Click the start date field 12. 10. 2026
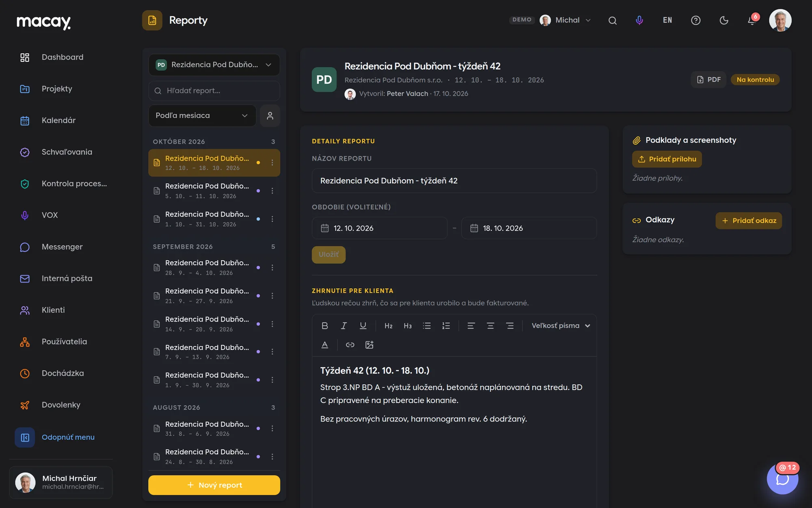812x508 pixels. point(379,228)
